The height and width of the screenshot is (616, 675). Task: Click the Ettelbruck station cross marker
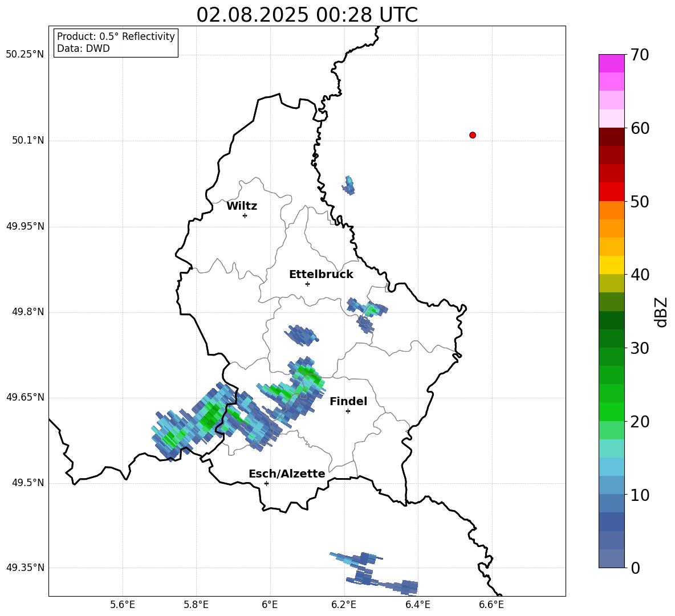307,284
